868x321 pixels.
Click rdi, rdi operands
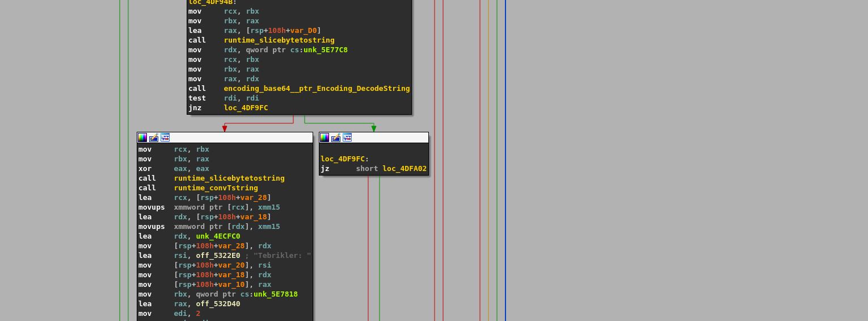click(241, 98)
